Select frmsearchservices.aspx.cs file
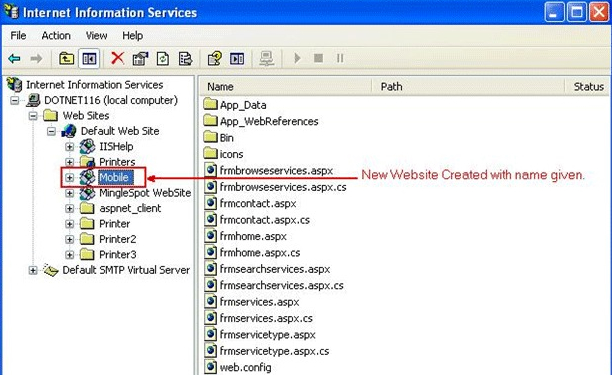The height and width of the screenshot is (375, 612). click(x=281, y=285)
